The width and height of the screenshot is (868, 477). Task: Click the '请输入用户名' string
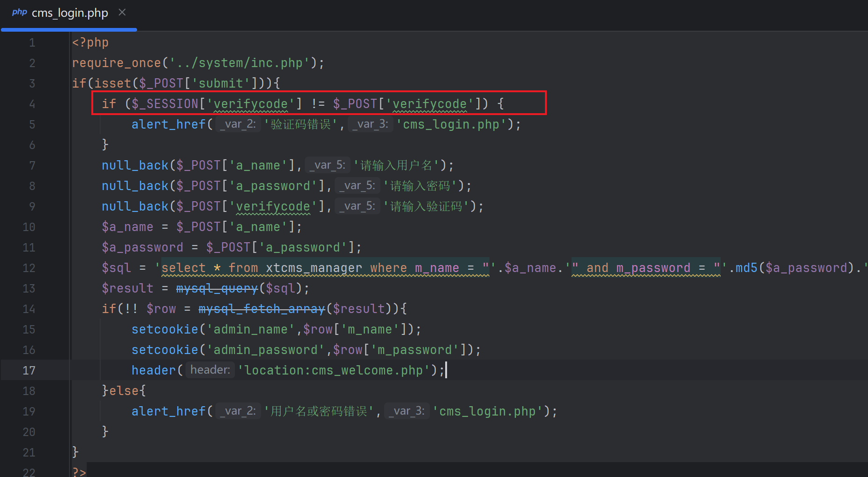397,165
